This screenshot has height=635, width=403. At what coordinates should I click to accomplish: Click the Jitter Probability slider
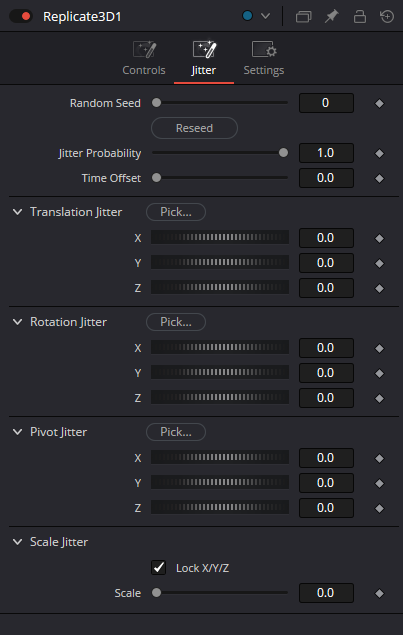pos(220,153)
